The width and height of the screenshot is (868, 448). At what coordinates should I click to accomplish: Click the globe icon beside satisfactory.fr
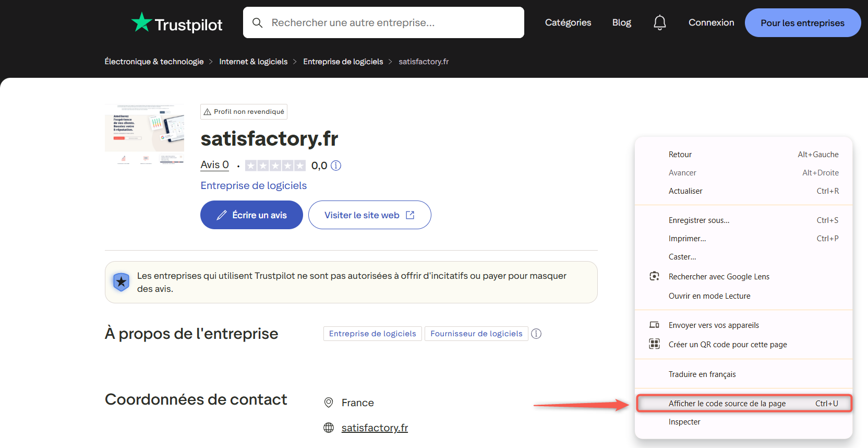tap(329, 428)
